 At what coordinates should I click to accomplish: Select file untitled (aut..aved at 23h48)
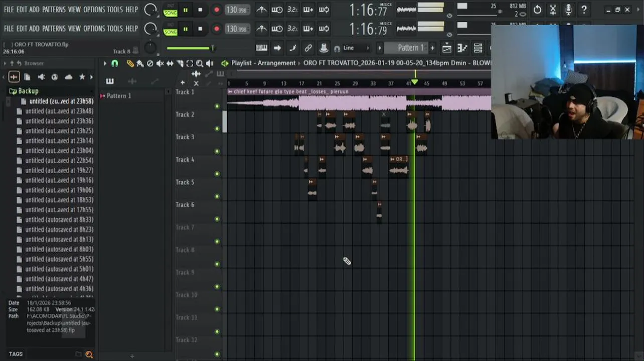pyautogui.click(x=59, y=111)
